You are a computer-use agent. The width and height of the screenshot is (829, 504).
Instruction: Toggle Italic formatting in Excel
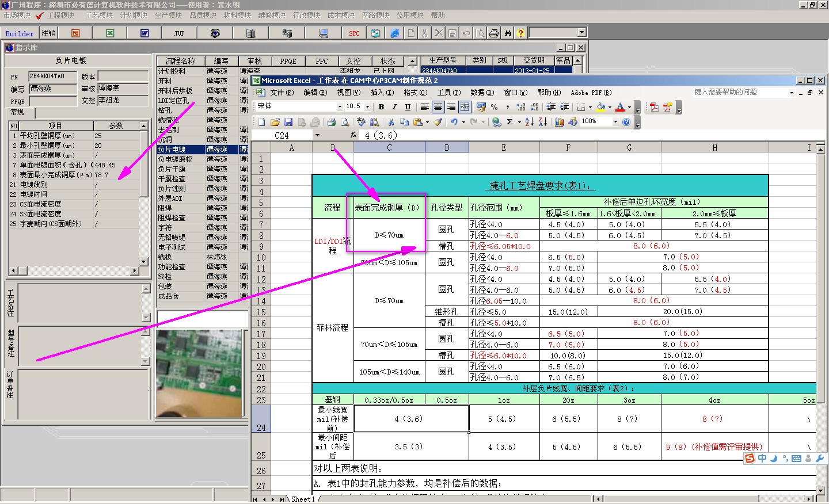(x=394, y=107)
